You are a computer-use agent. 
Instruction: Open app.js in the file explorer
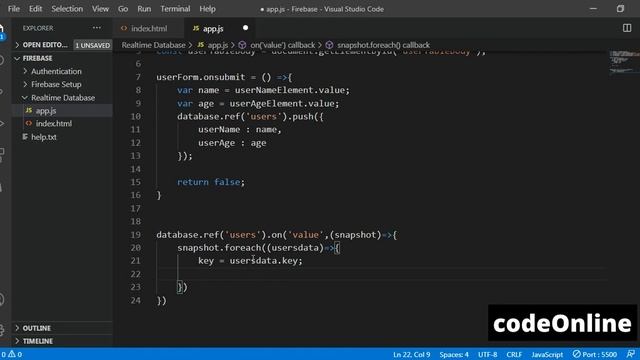coord(46,111)
